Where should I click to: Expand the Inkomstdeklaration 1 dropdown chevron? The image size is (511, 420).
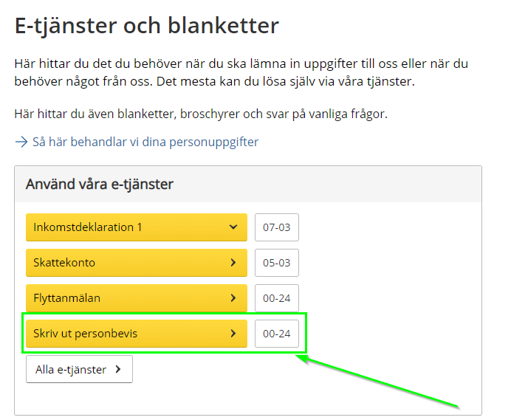click(233, 227)
